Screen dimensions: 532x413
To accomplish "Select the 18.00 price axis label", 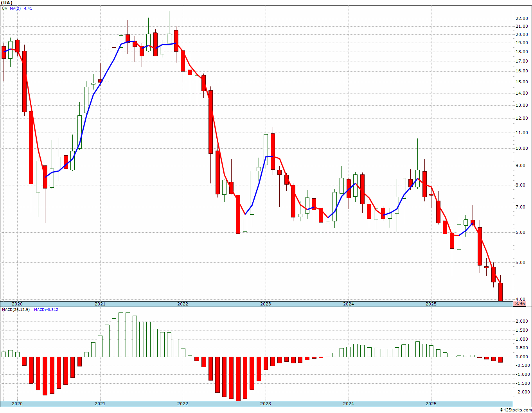I will tap(522, 52).
